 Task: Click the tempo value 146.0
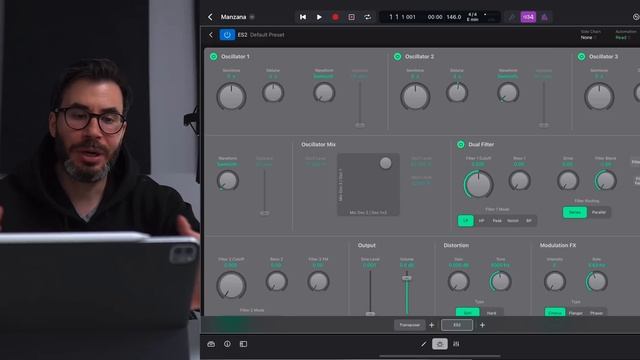coord(453,17)
